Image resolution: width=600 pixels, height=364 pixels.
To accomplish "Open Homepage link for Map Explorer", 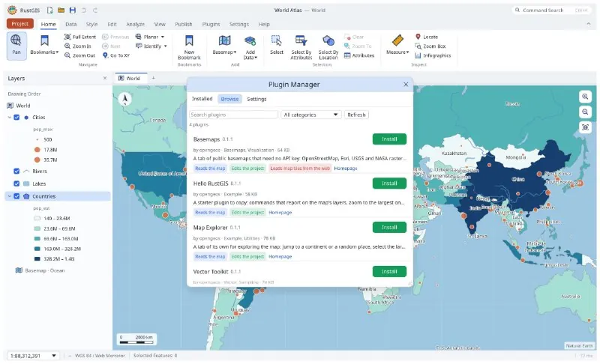I will (x=280, y=257).
